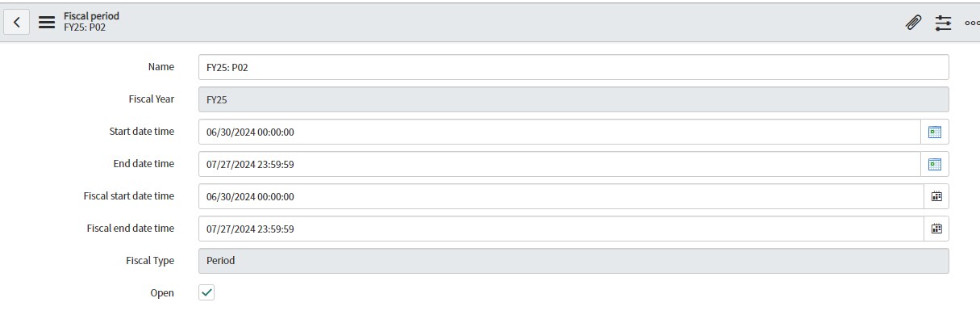Open calendar picker for Start date time
Screen dimensions: 980x315
pos(935,132)
